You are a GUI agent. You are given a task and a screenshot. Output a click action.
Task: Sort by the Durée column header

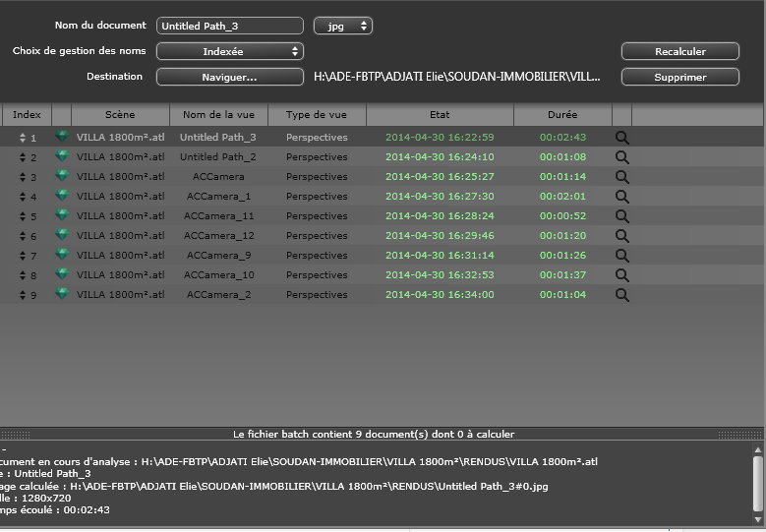click(562, 115)
